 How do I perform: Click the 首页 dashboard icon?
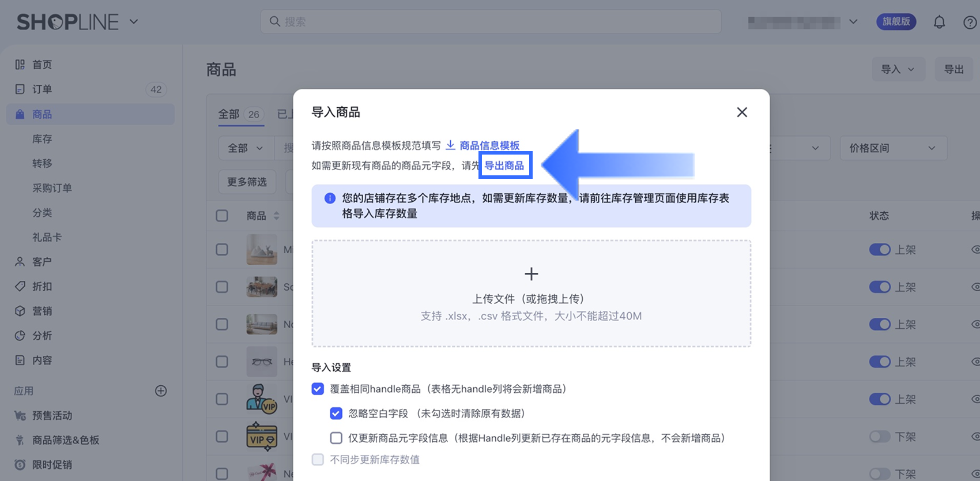(20, 65)
